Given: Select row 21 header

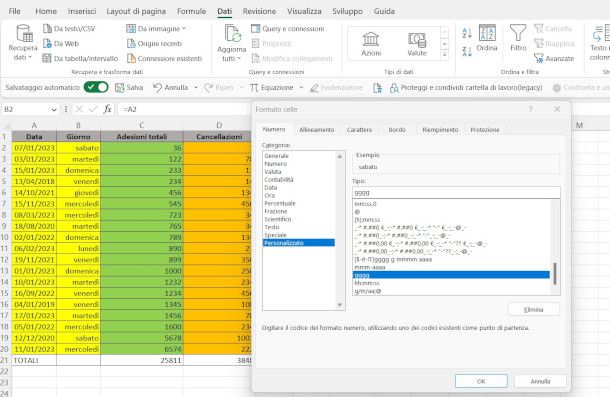Looking at the screenshot, I should point(5,360).
